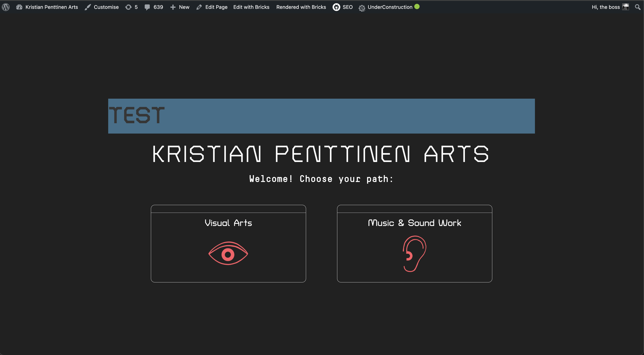Click the plus icon for New
The image size is (644, 355).
(x=173, y=7)
